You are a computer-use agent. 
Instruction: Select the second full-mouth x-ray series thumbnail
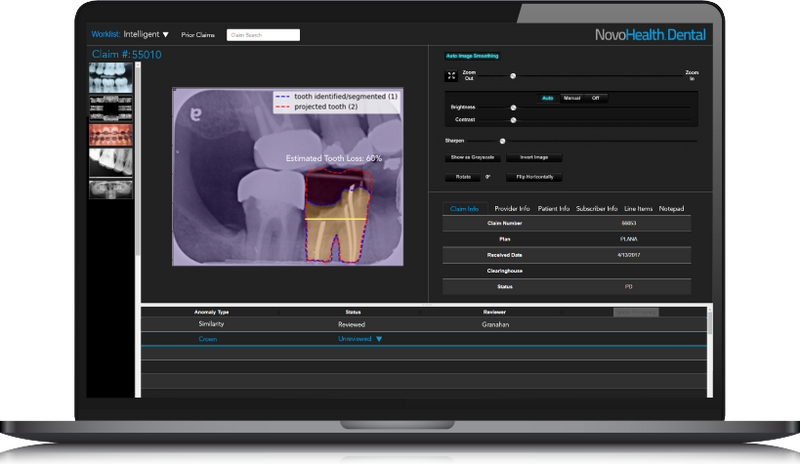coord(111,108)
